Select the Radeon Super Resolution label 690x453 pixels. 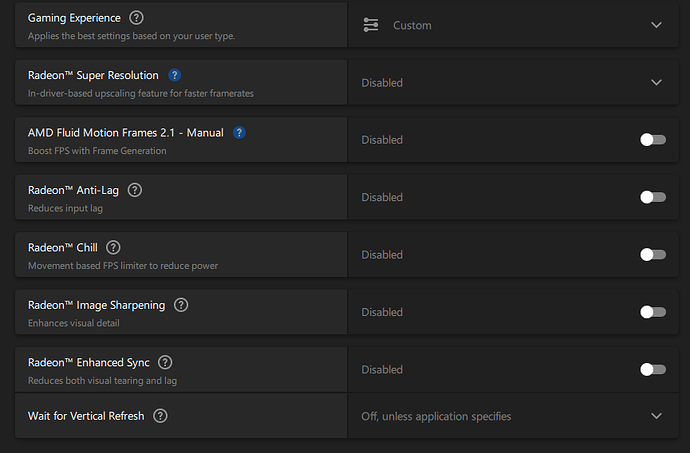pyautogui.click(x=93, y=75)
